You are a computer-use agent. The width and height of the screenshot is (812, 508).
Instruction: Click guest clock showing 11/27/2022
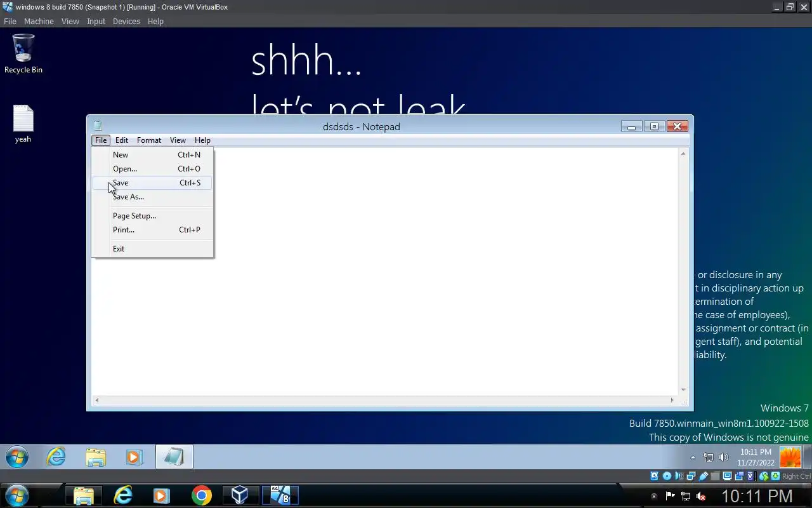point(756,457)
